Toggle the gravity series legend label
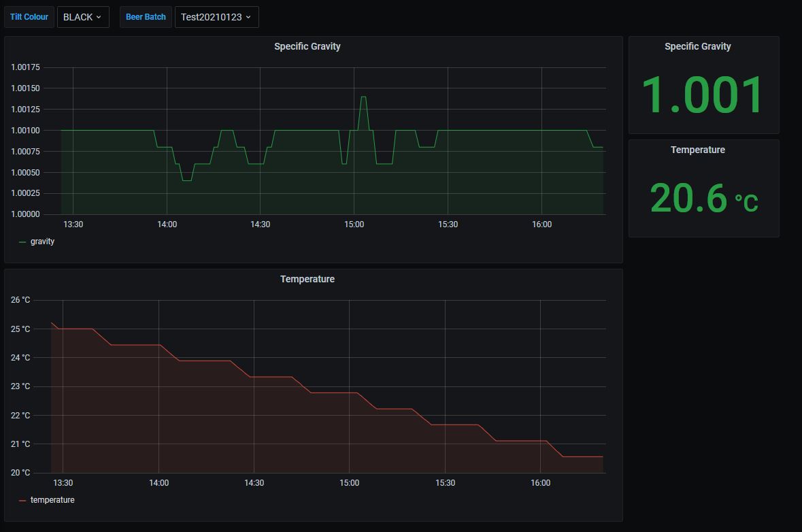 (x=42, y=242)
